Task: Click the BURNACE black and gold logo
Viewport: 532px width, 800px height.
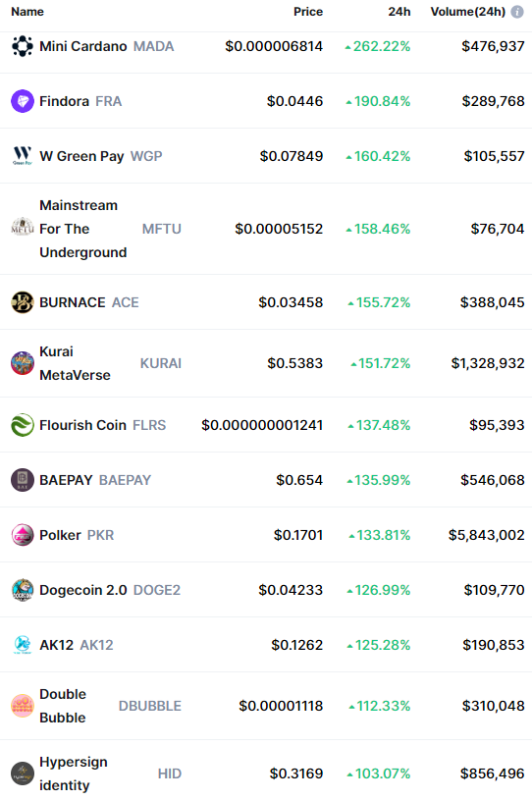Action: 23,302
